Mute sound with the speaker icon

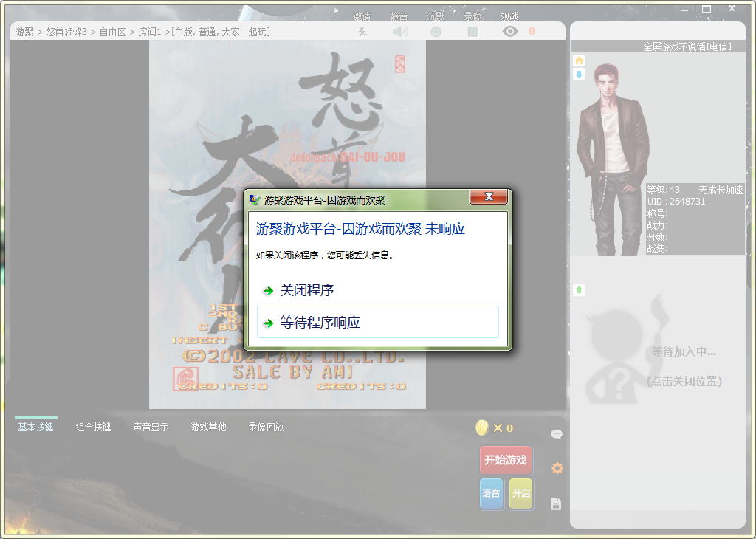coord(399,32)
